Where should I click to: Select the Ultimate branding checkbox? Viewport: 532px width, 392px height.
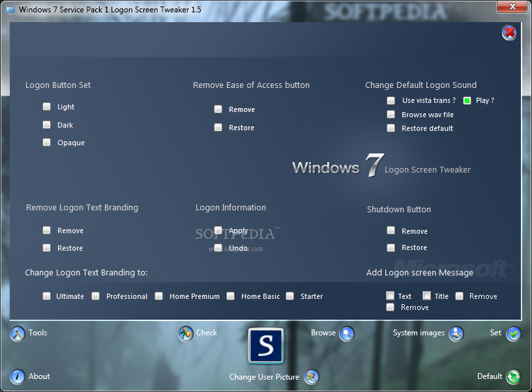(x=46, y=296)
